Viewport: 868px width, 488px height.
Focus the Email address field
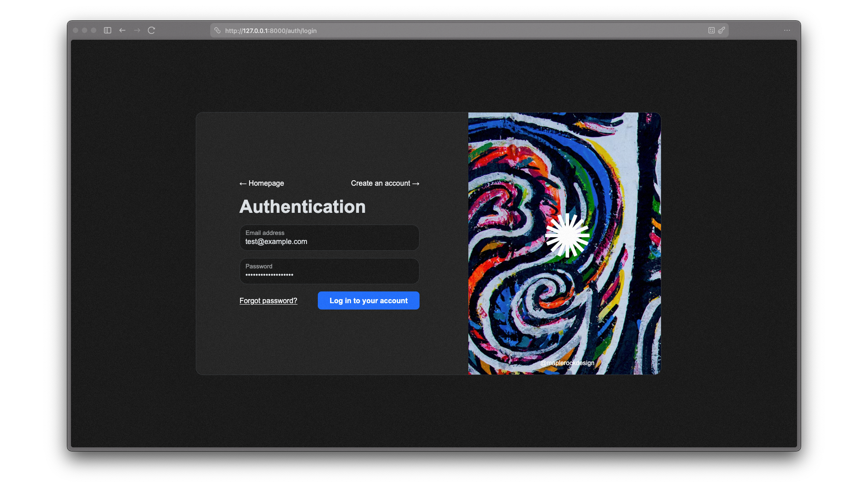point(329,238)
